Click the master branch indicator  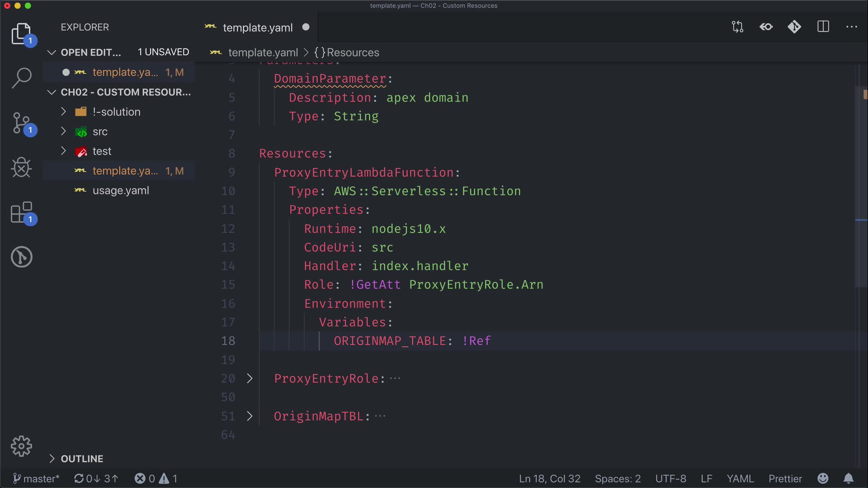tap(36, 479)
